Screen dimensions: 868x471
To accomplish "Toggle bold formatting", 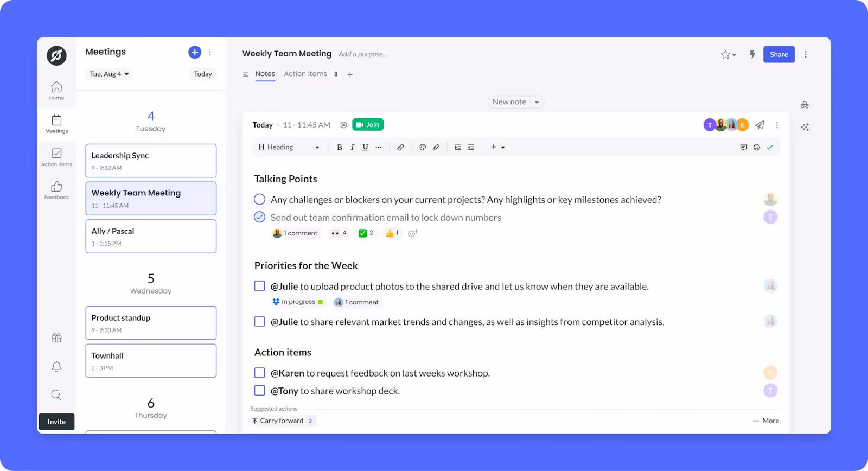I will 340,147.
